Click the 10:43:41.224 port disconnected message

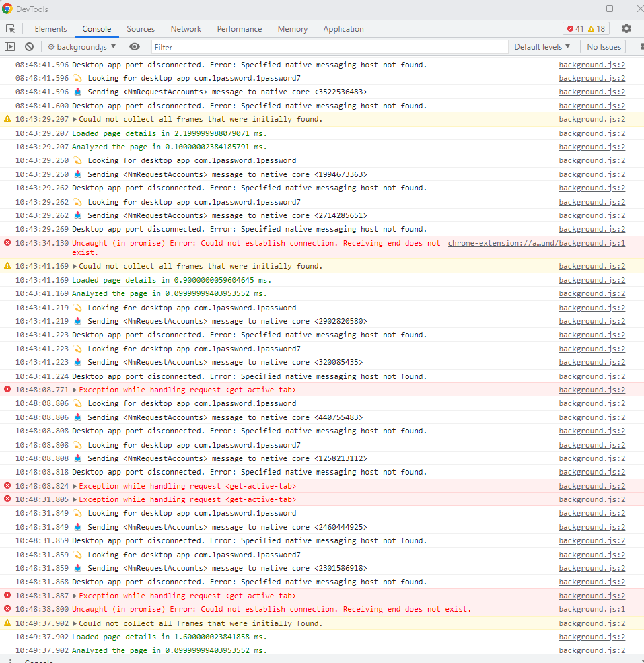(250, 376)
